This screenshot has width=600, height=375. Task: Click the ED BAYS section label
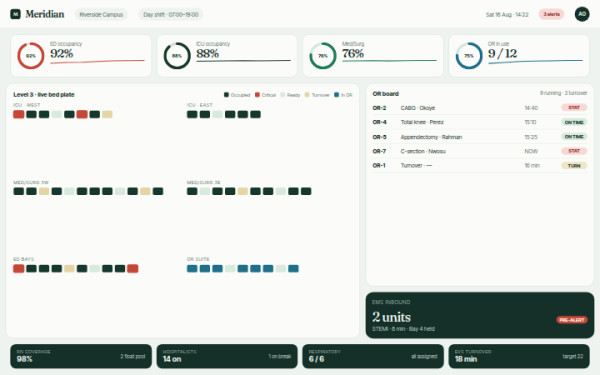(x=24, y=259)
